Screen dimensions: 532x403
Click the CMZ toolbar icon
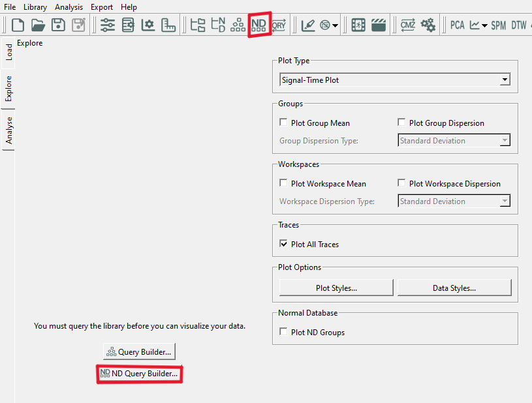click(408, 25)
